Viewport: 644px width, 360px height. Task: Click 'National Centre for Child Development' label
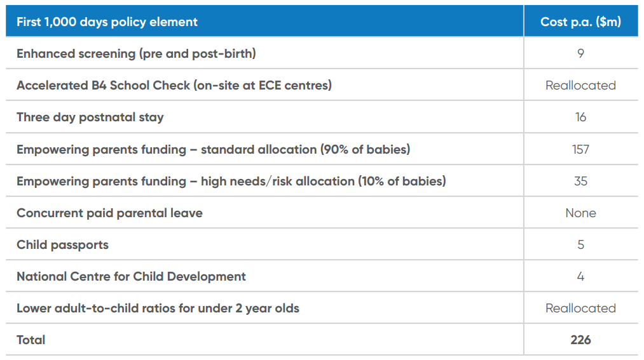pos(131,277)
